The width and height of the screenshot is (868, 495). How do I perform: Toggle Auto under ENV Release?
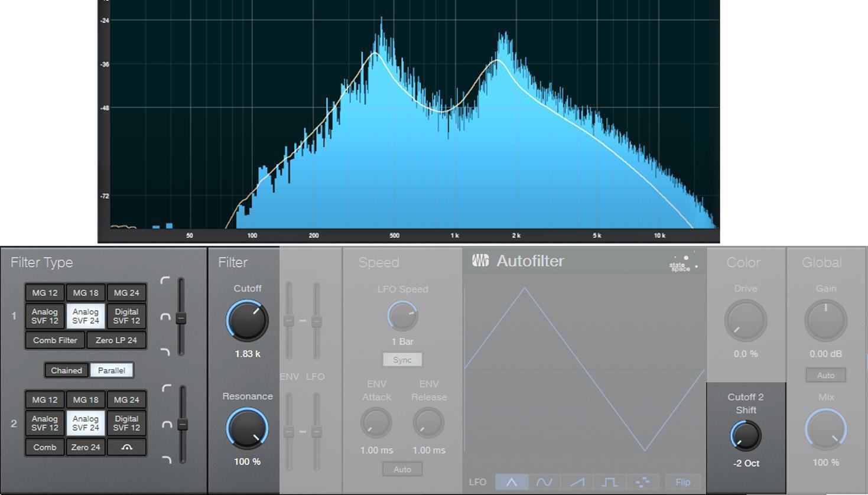[402, 469]
